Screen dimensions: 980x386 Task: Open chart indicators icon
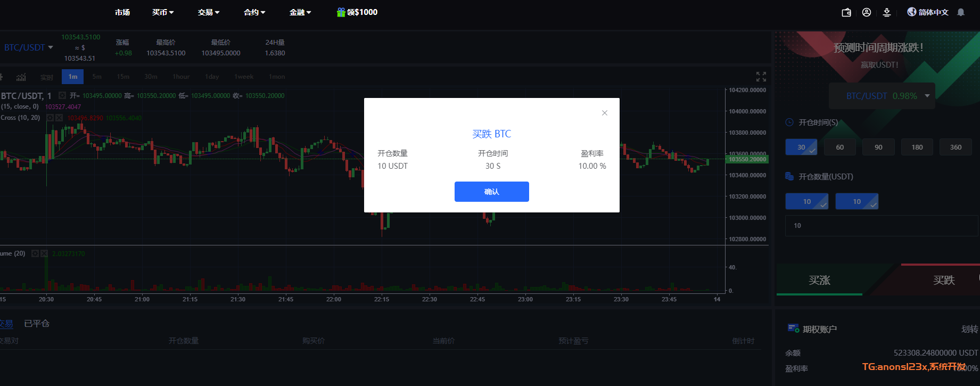[21, 77]
